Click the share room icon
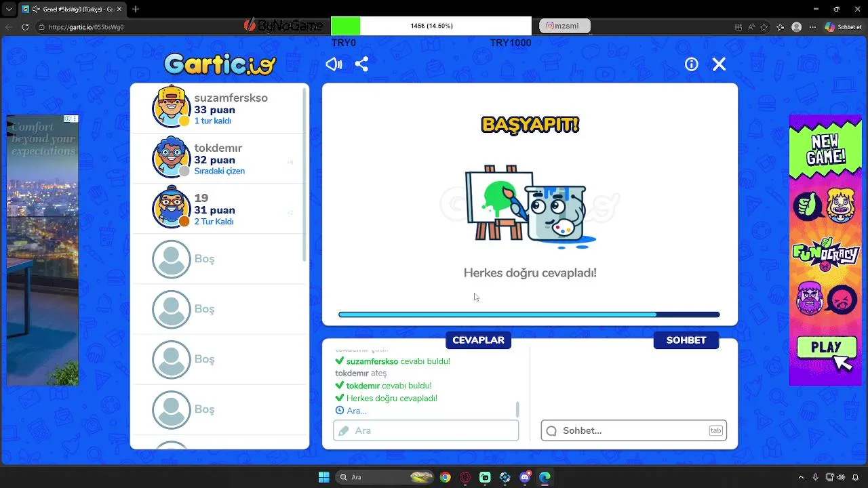The width and height of the screenshot is (868, 488). coord(361,64)
